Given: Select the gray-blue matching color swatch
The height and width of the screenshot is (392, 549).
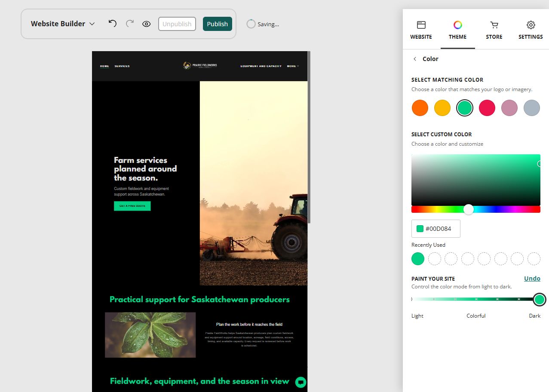Looking at the screenshot, I should (x=532, y=108).
